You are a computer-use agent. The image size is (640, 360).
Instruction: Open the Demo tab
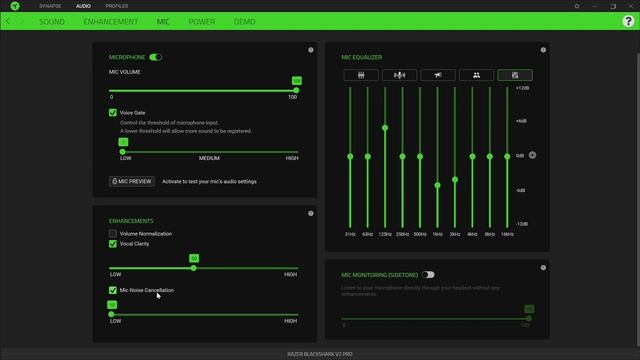244,22
